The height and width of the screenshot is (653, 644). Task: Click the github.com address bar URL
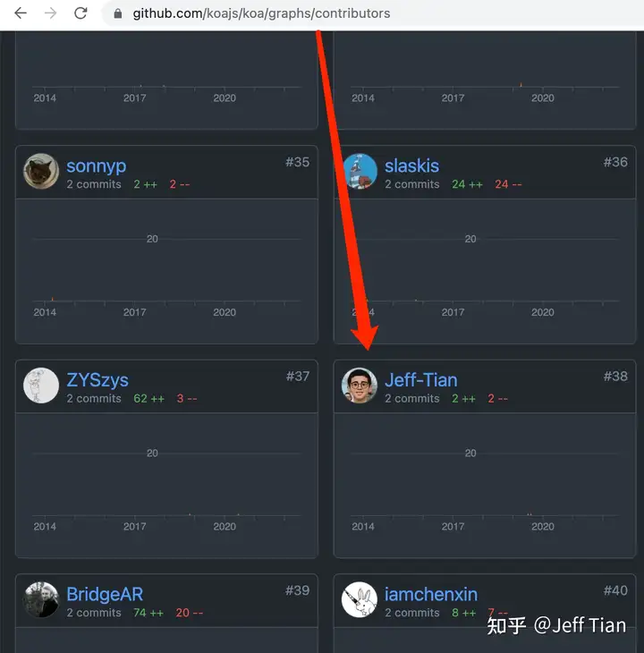[x=261, y=13]
